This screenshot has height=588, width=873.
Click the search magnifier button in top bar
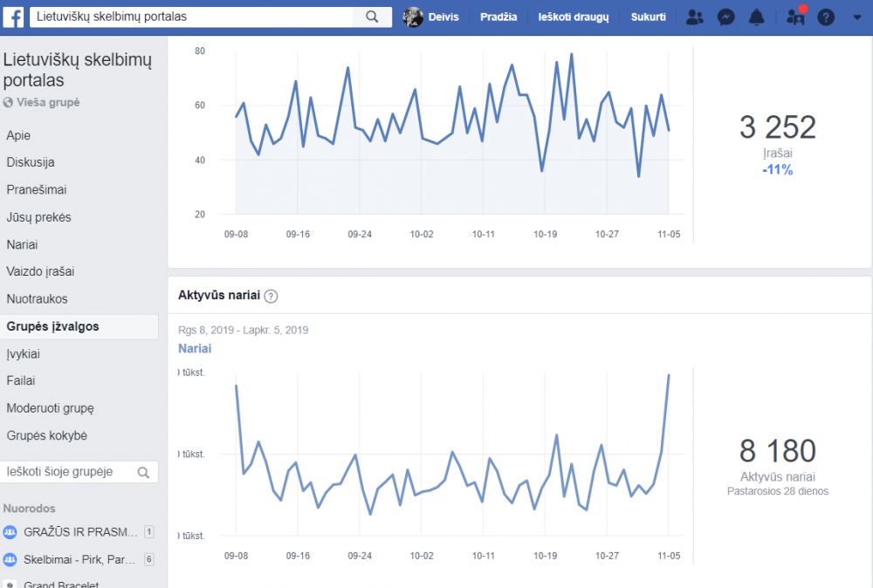(x=372, y=17)
